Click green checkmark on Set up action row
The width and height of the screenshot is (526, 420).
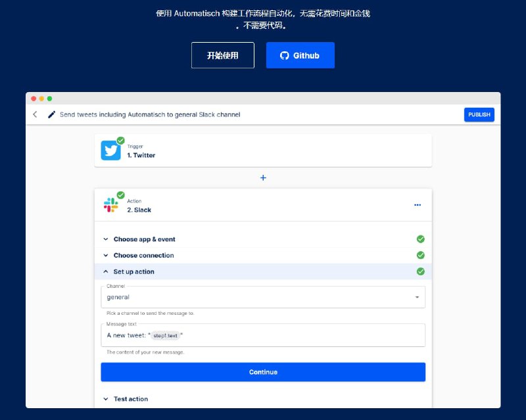coord(420,271)
